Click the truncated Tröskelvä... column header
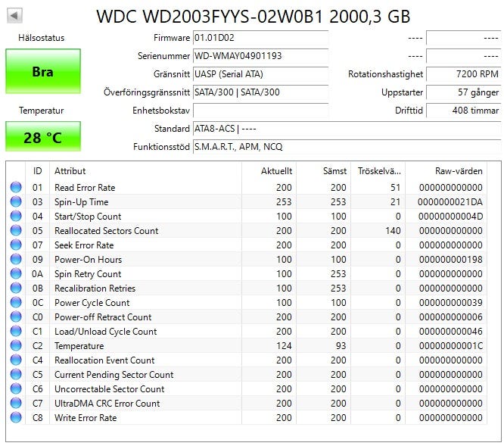Screen dimensions: 504x446 [x=378, y=170]
